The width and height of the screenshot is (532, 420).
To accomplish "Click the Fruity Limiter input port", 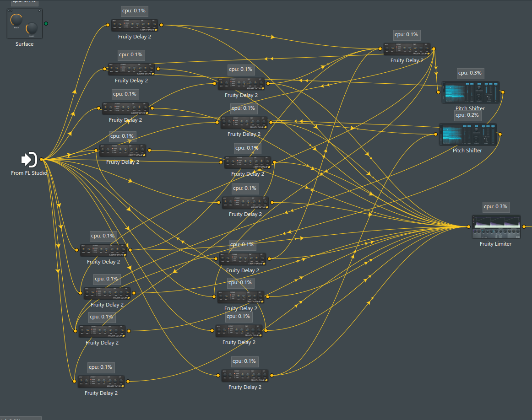I will tap(468, 226).
